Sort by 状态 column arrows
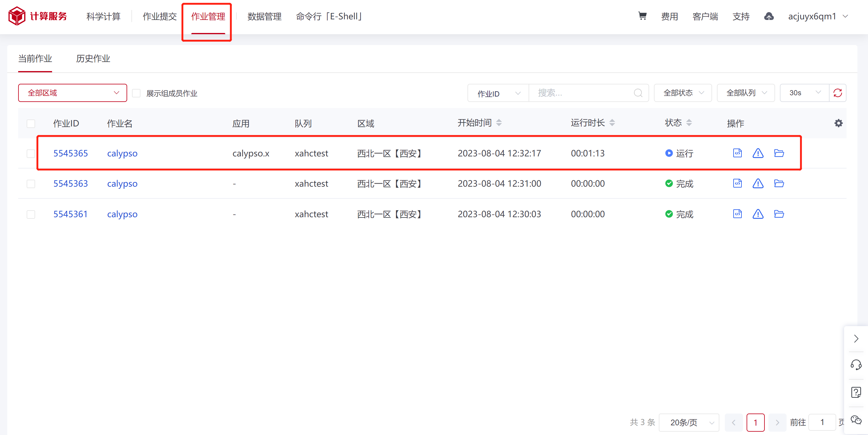868x435 pixels. pos(689,123)
